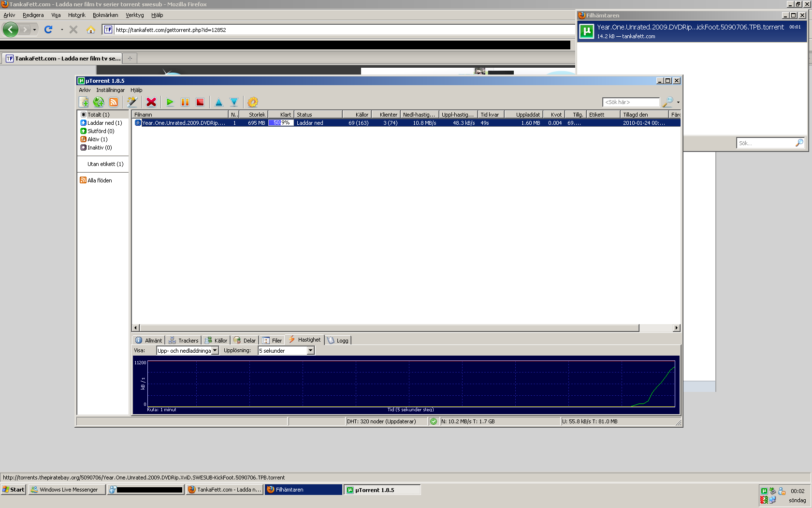Remove torrent with the red X icon
This screenshot has width=812, height=508.
click(x=151, y=102)
